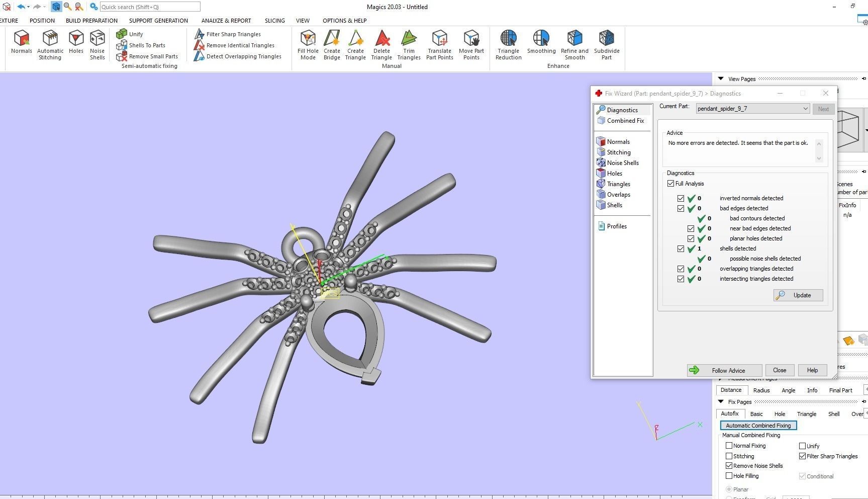The width and height of the screenshot is (868, 499).
Task: Run Automatic Stitching tool
Action: (x=50, y=45)
